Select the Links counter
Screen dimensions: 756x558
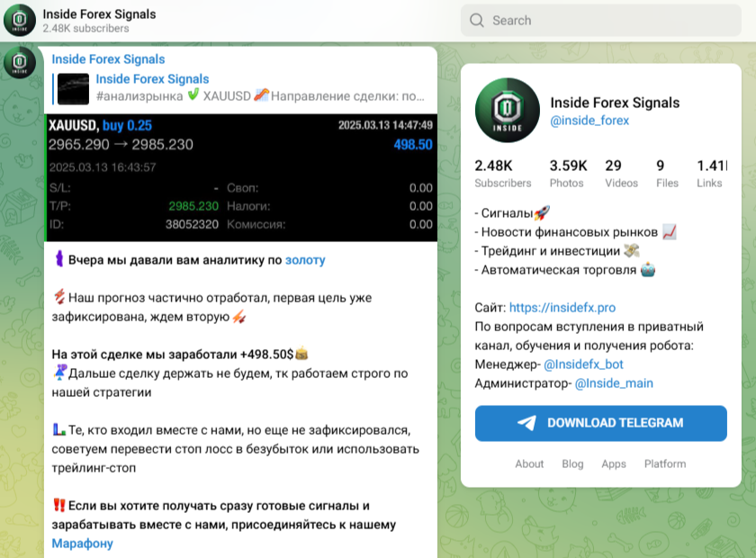[712, 174]
